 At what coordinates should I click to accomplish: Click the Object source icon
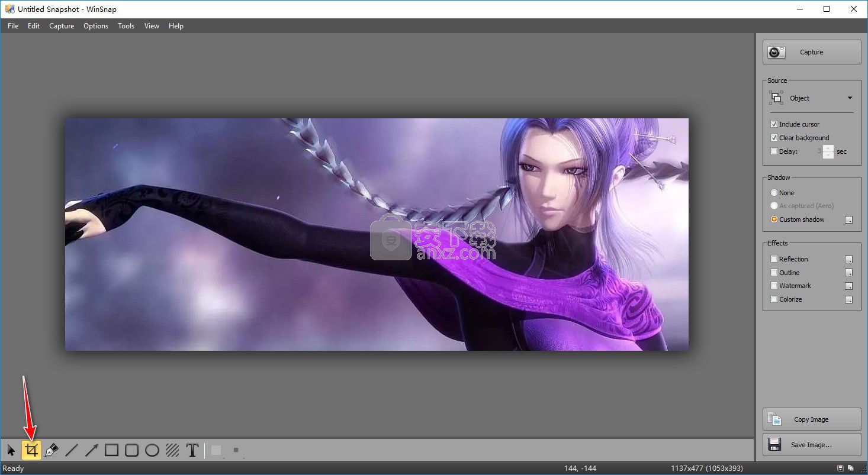click(776, 98)
